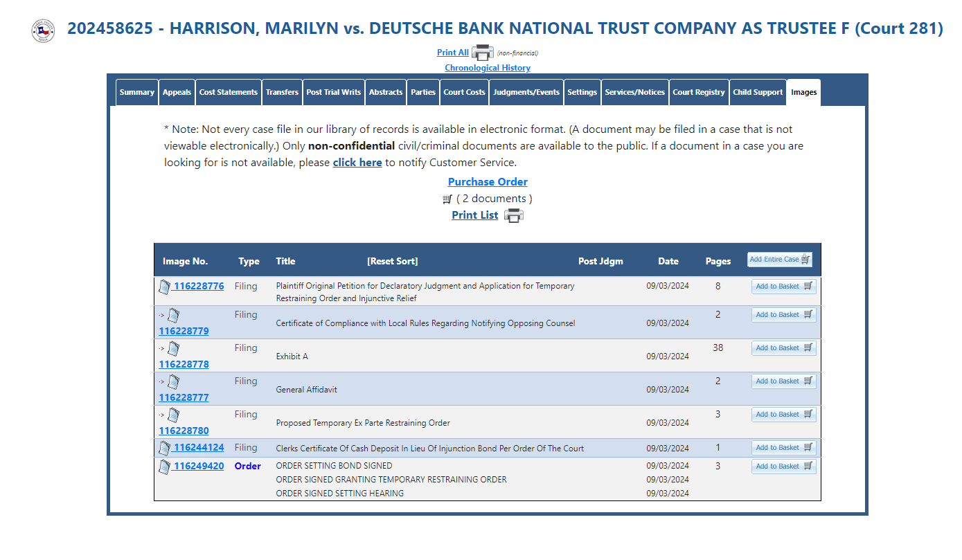
Task: Open the Child Support tab
Action: click(x=758, y=93)
